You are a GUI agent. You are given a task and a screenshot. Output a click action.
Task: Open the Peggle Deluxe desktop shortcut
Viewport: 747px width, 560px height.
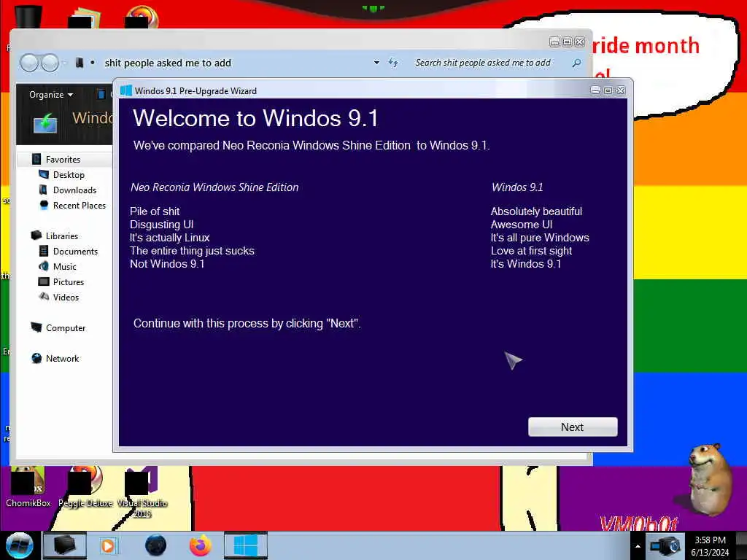85,486
